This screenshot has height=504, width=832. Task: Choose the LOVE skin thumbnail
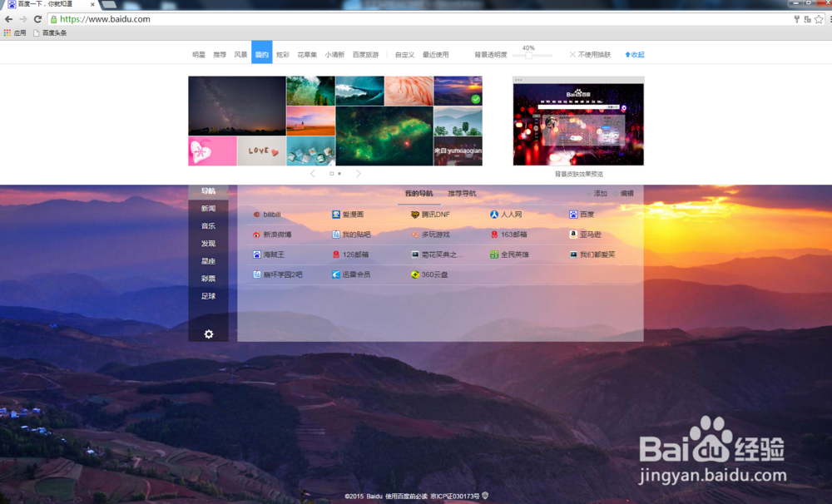[261, 151]
